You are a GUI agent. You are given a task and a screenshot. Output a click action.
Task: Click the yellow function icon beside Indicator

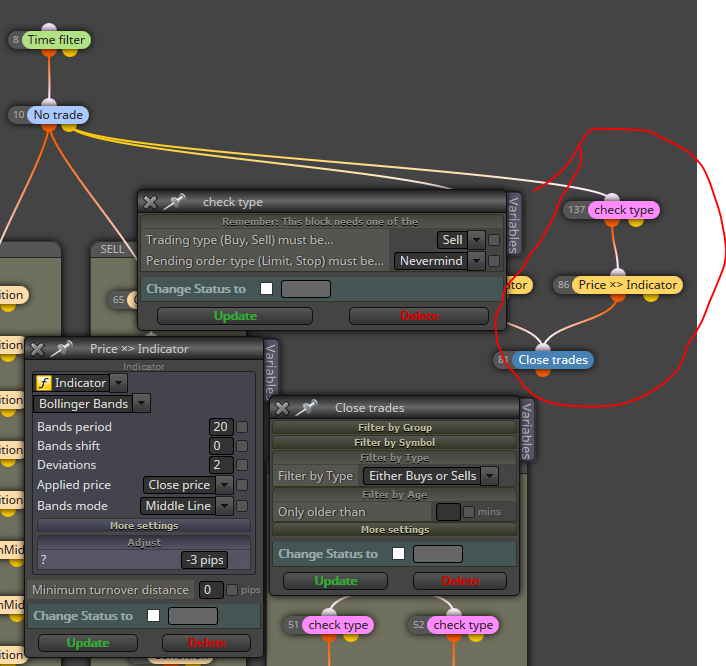[44, 383]
